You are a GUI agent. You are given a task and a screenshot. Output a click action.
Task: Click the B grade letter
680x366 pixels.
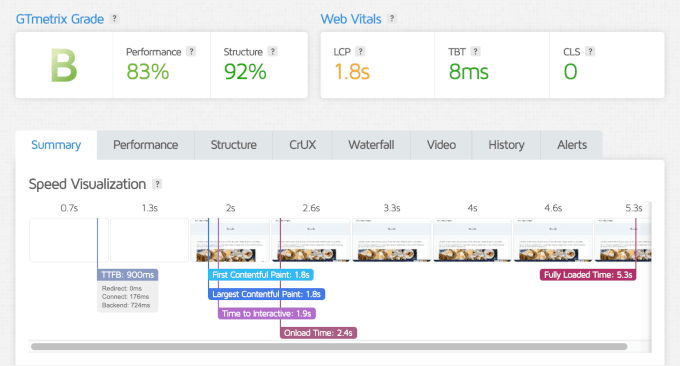(x=64, y=65)
